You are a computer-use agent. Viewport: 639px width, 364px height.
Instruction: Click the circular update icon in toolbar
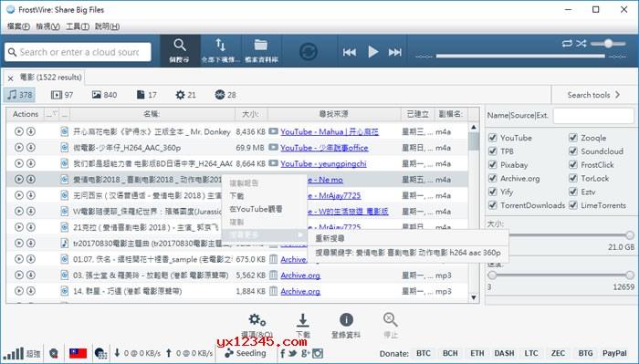[309, 52]
